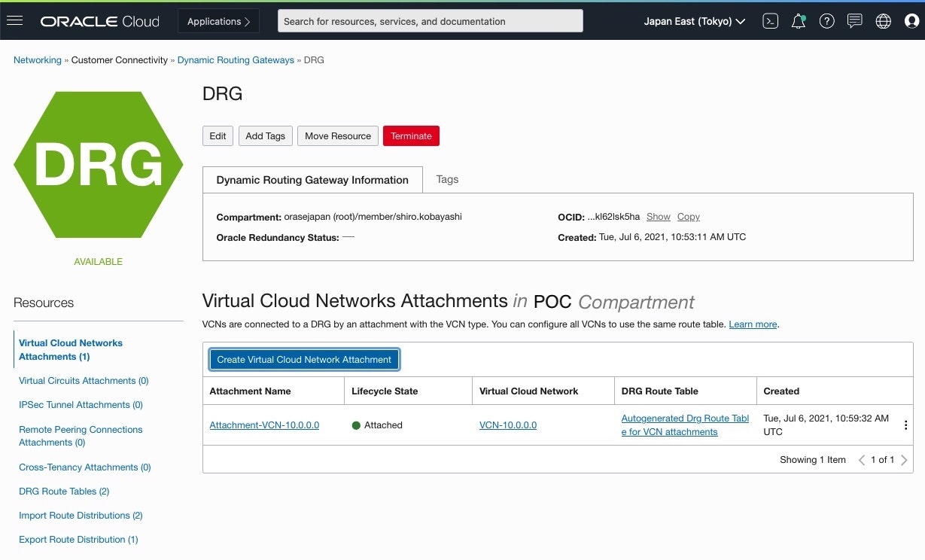Open the support chat icon
This screenshot has height=560, width=925.
[855, 21]
